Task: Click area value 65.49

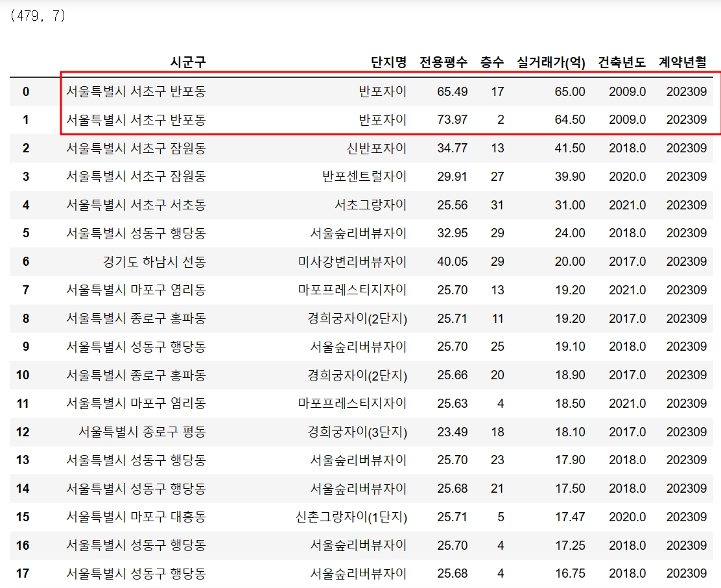Action: coord(452,91)
